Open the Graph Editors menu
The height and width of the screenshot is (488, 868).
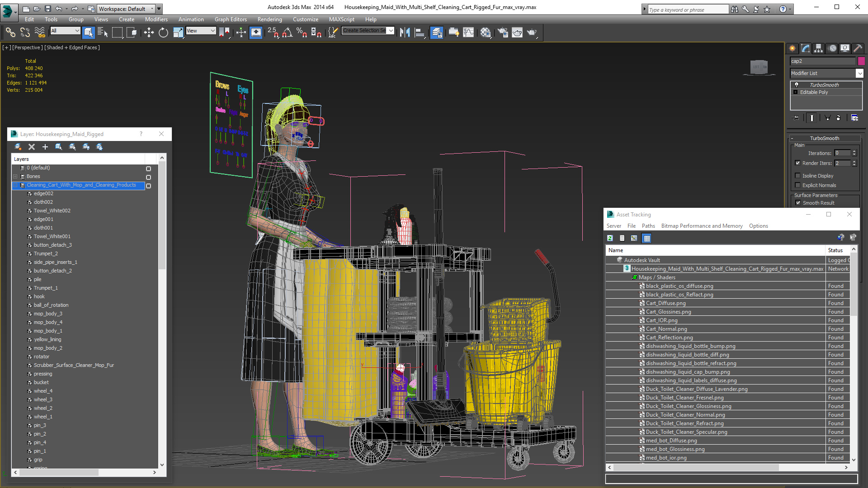click(x=231, y=19)
